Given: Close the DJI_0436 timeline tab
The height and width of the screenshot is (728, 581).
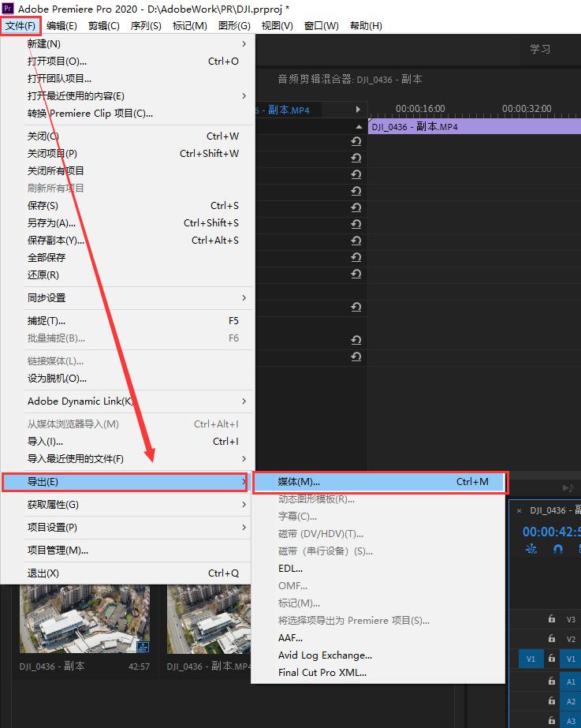Looking at the screenshot, I should 520,511.
